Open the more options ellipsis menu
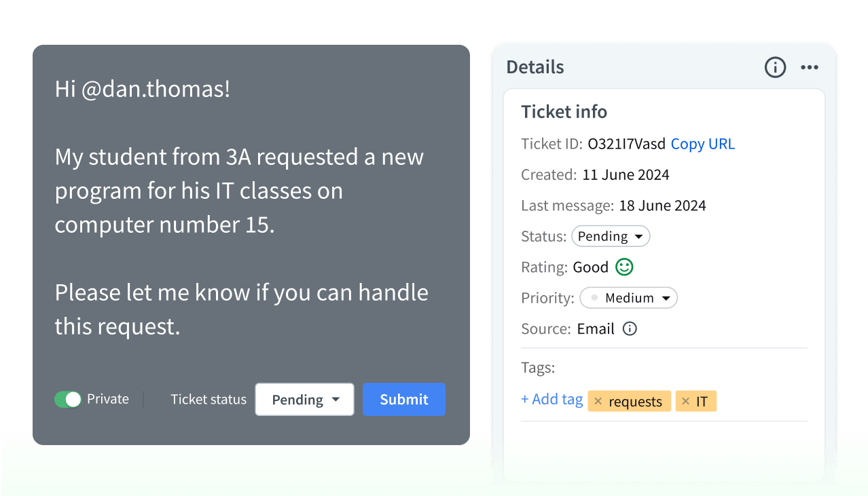Image resolution: width=868 pixels, height=496 pixels. (x=810, y=67)
